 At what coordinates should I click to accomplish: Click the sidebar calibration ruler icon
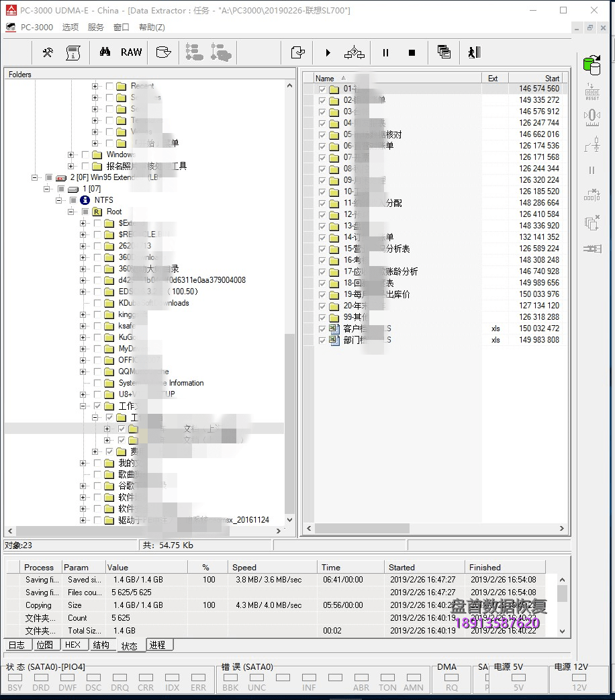pos(592,118)
